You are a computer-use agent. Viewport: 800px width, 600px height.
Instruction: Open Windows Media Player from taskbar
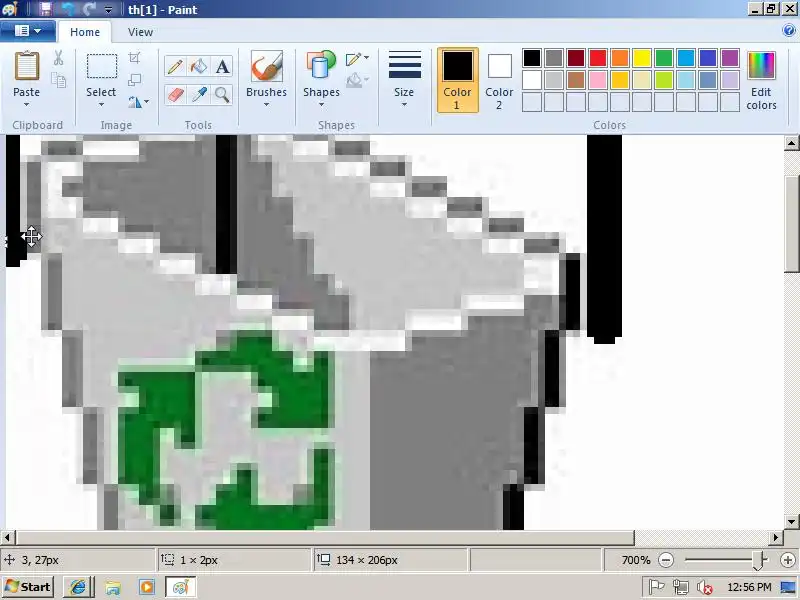click(146, 587)
